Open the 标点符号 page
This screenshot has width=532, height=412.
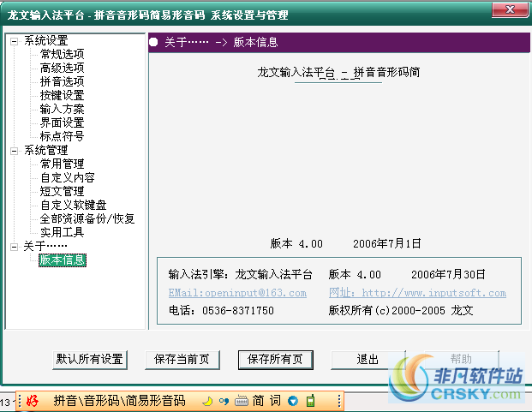point(62,136)
